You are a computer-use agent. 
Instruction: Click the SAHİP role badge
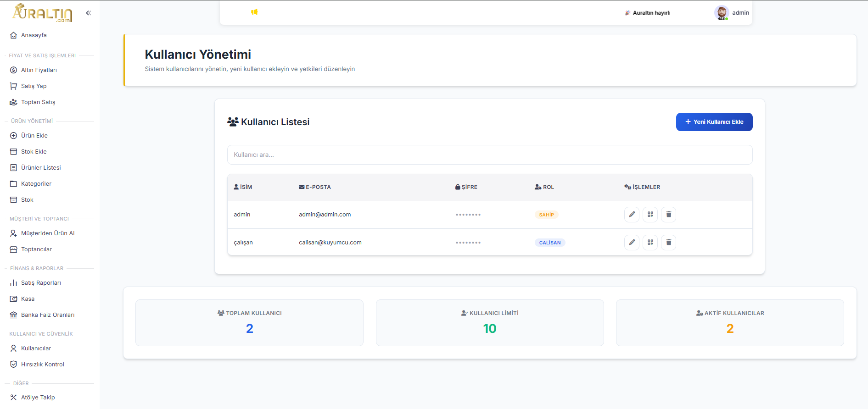click(546, 215)
